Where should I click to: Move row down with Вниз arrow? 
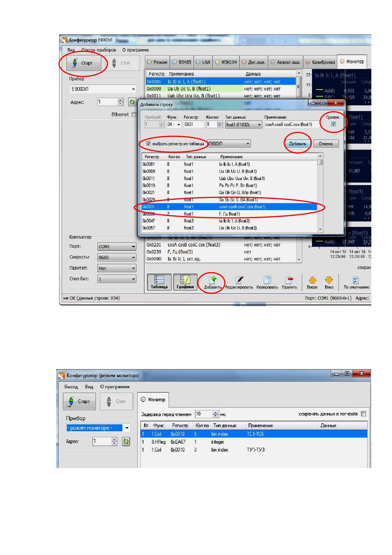tap(329, 282)
